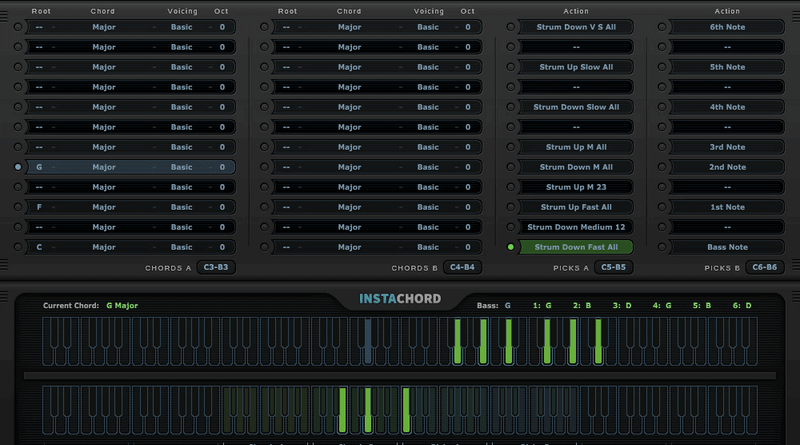This screenshot has height=445, width=800.
Task: Toggle the LED beside Strum Up Slow All
Action: click(x=511, y=67)
